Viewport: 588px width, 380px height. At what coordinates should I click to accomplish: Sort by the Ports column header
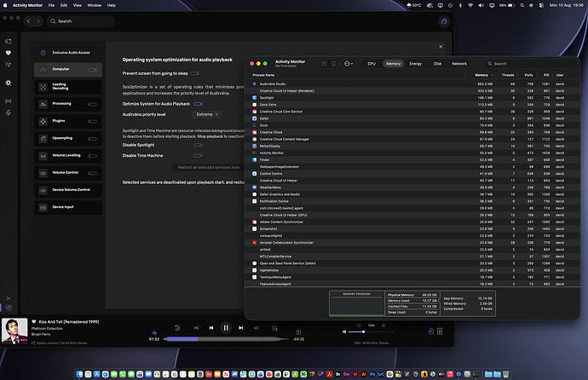[x=528, y=75]
